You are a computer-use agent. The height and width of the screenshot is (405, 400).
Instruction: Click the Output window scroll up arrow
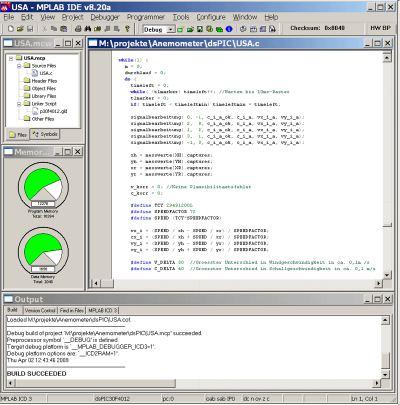click(x=385, y=320)
